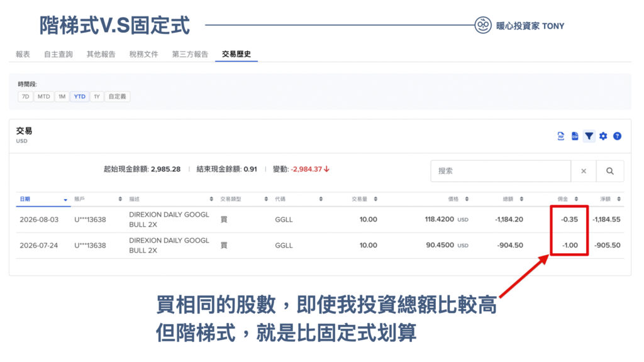Click the -0.35 commission value

[569, 219]
